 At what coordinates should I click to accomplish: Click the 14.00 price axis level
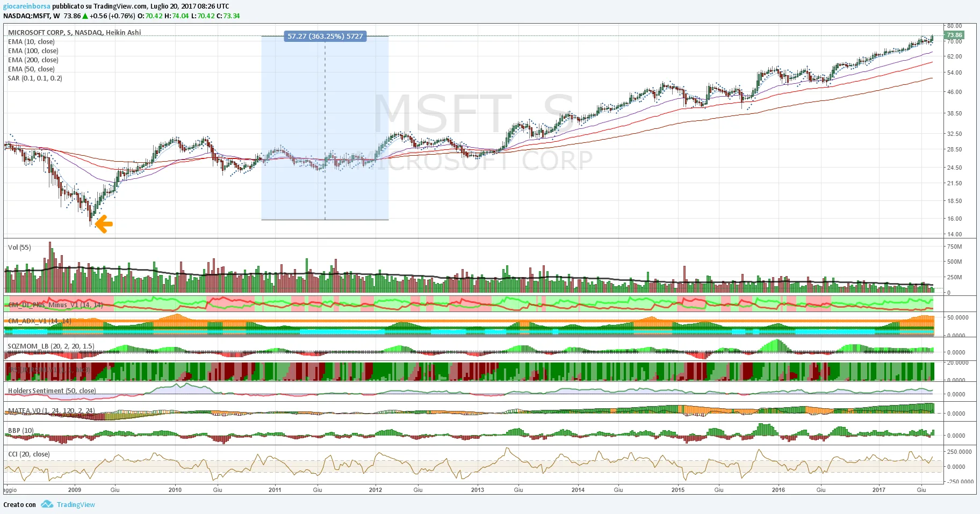(x=955, y=234)
